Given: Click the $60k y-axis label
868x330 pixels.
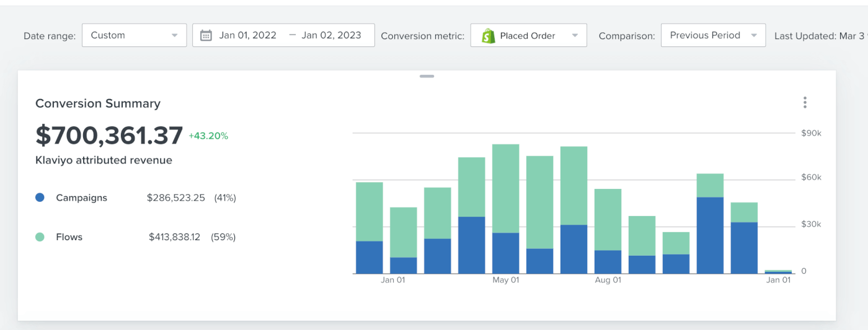Looking at the screenshot, I should [812, 178].
